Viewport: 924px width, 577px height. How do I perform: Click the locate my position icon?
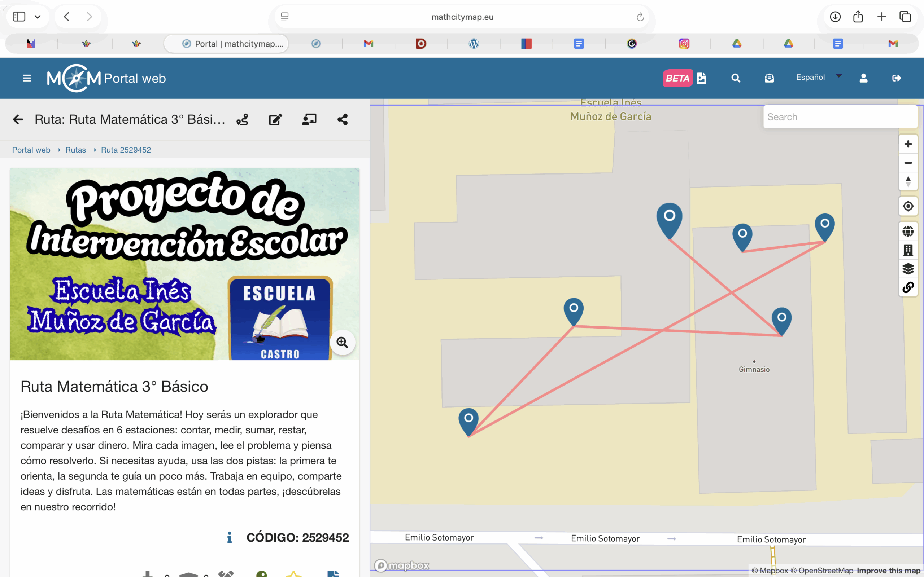[908, 206]
